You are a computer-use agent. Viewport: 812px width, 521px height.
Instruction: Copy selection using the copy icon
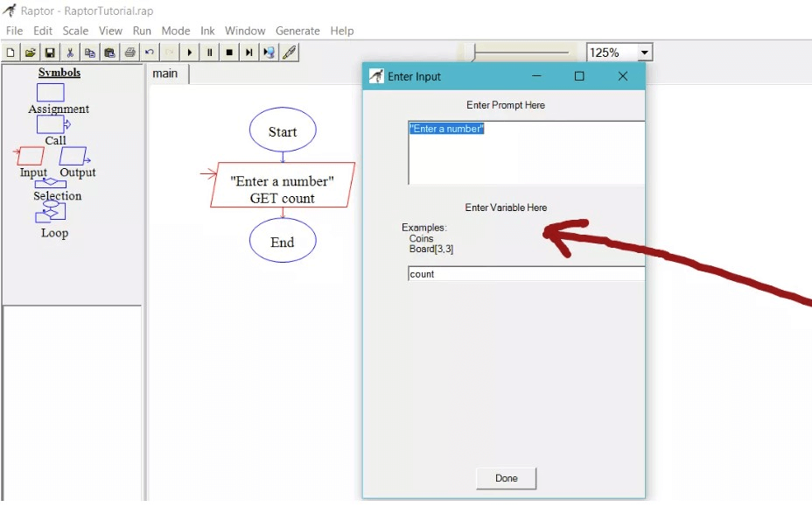89,53
